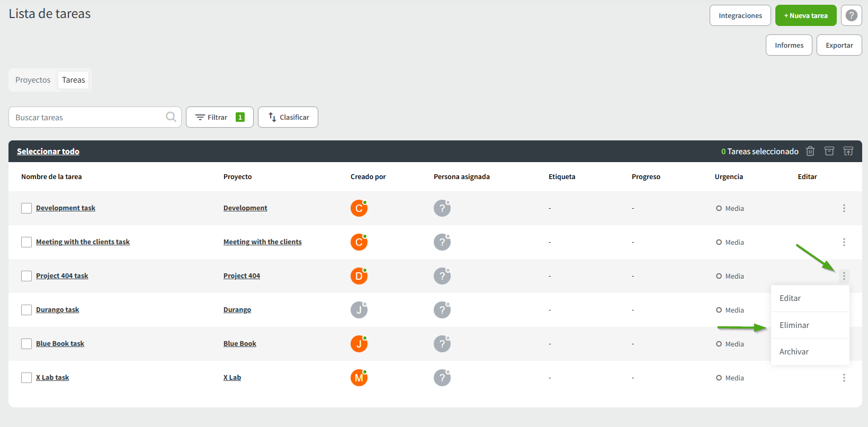The height and width of the screenshot is (427, 868).
Task: Click unassigned person icon for Durango task
Action: coord(442,310)
